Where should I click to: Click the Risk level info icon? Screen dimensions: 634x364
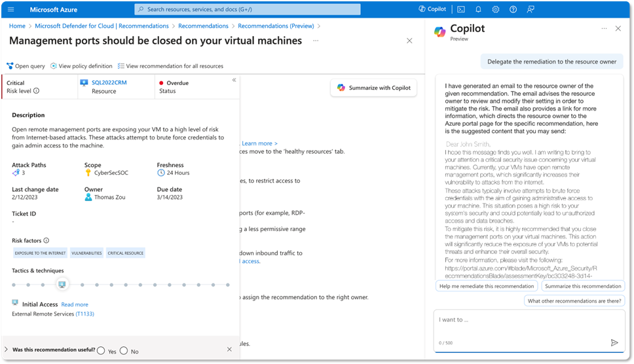pos(37,91)
